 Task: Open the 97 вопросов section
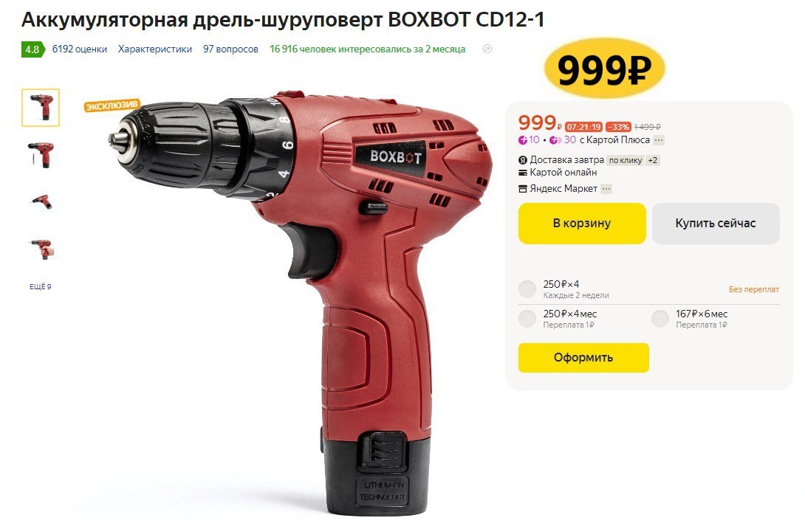coord(230,49)
